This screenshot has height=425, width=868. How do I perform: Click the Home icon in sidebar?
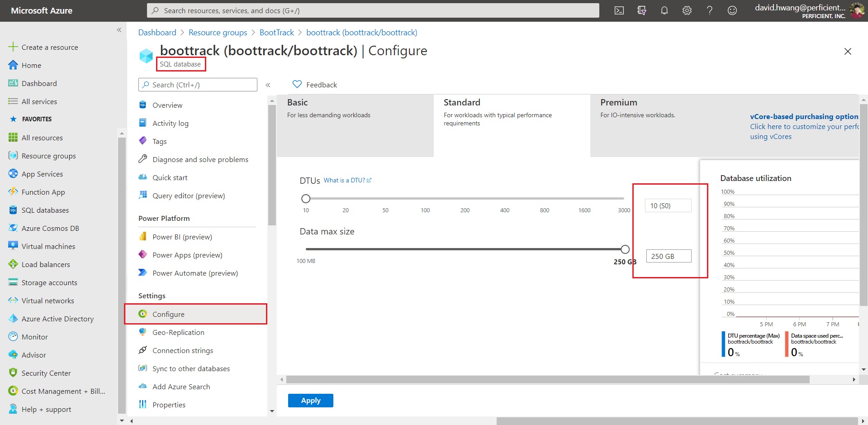coord(13,65)
